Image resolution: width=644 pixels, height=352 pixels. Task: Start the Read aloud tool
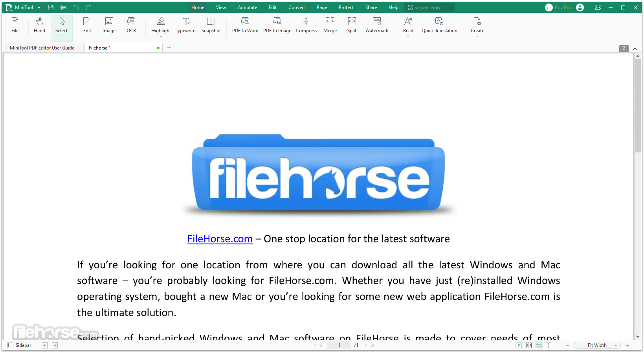[408, 24]
